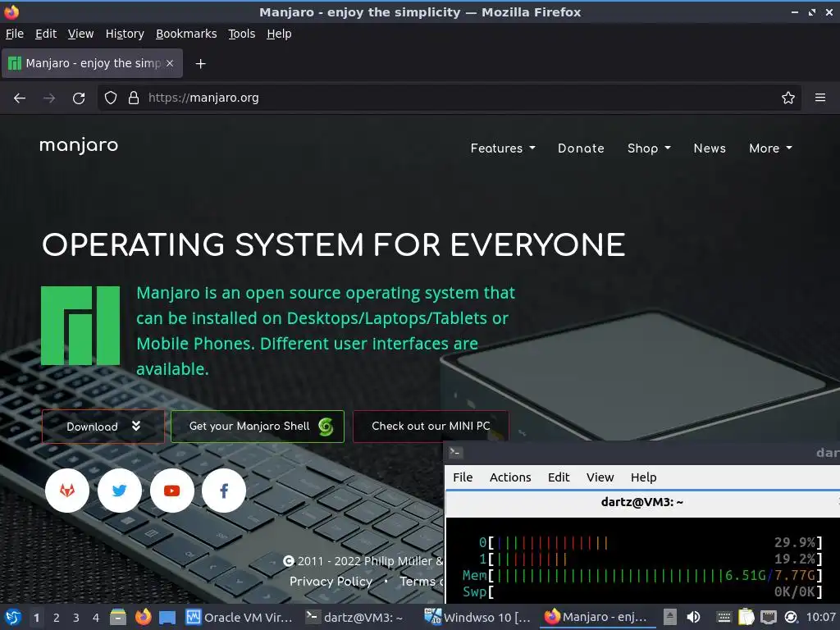This screenshot has width=840, height=630.
Task: Switch to Windwso 10 taskbar item
Action: [x=477, y=617]
